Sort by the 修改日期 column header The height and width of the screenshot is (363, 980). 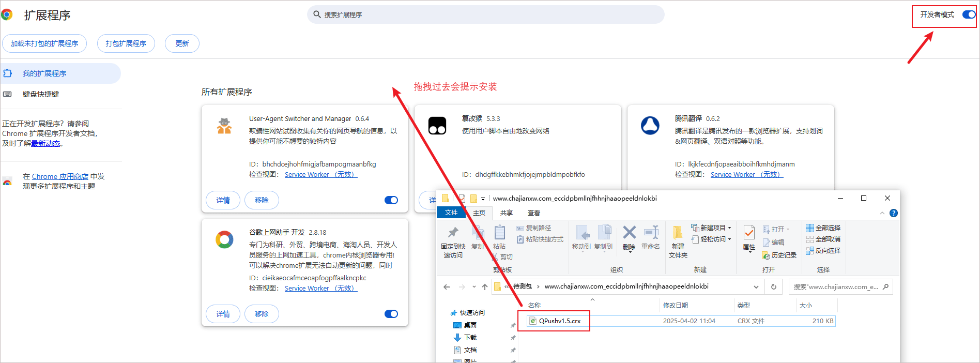click(676, 306)
